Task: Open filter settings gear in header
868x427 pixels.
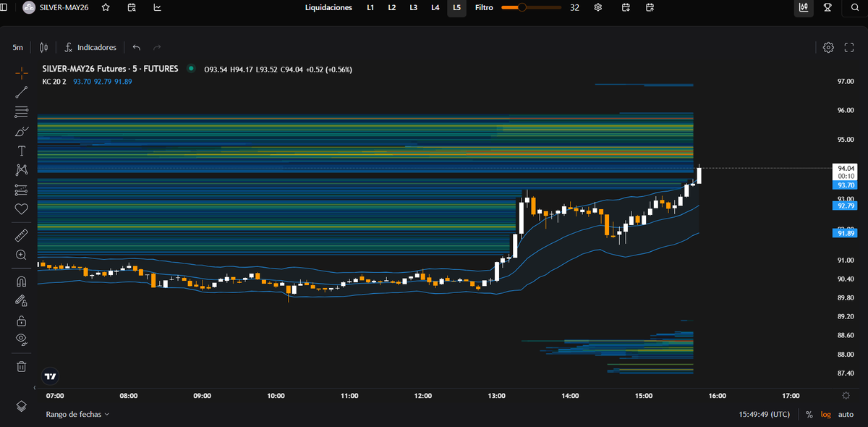Action: 598,7
